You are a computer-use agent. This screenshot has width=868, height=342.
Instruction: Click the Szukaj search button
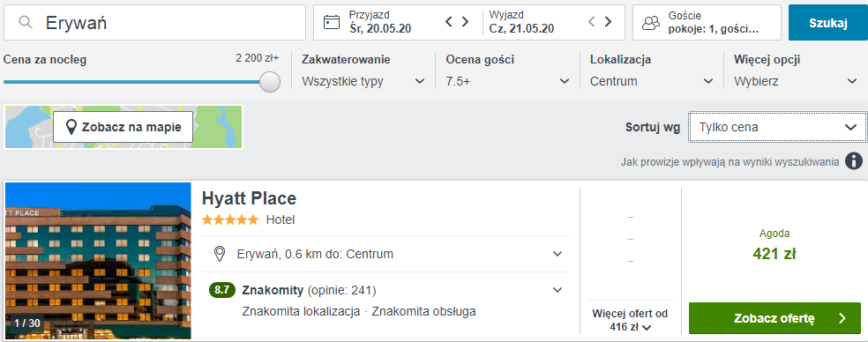pos(828,23)
